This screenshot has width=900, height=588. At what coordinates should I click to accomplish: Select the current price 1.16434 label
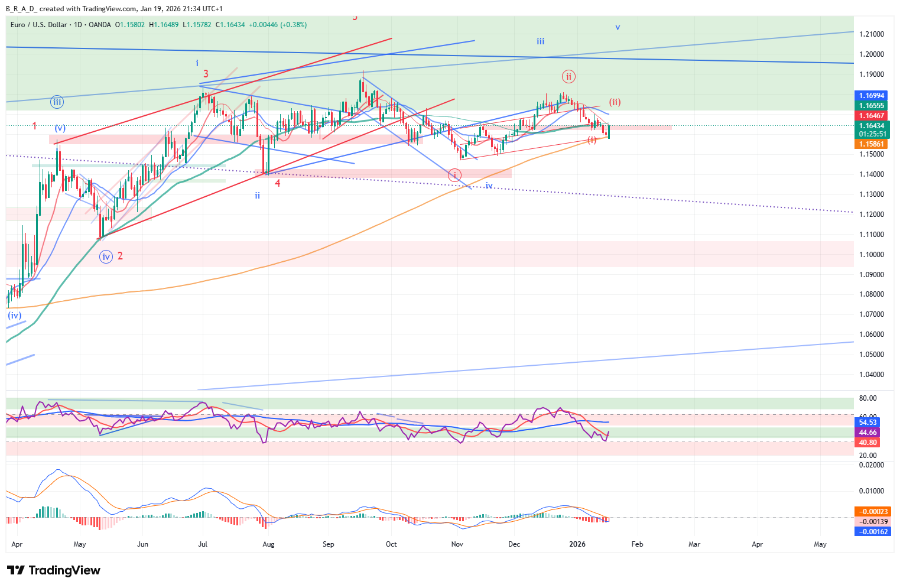[872, 126]
